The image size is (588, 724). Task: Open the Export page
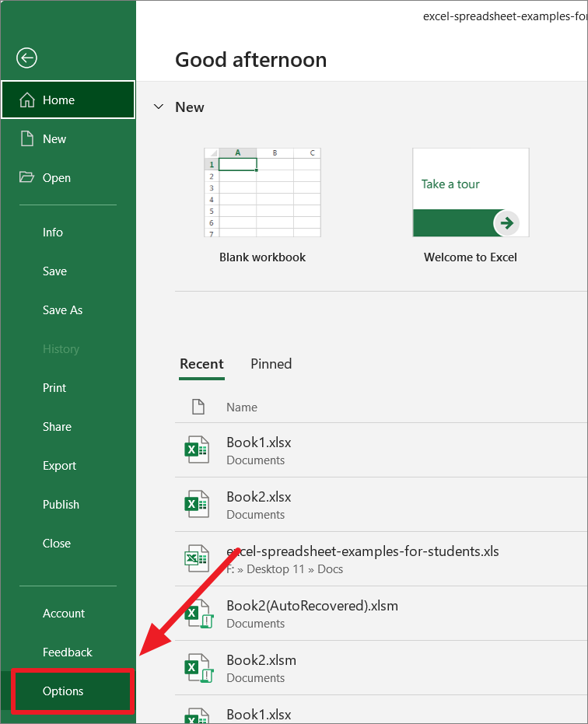coord(68,465)
